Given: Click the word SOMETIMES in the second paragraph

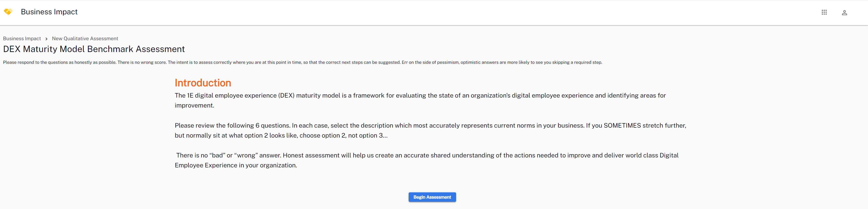Looking at the screenshot, I should pyautogui.click(x=622, y=126).
